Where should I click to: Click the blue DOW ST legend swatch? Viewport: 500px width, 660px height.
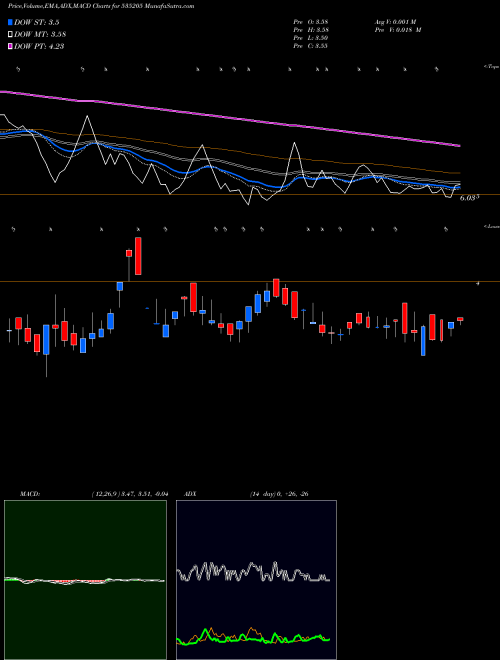tap(10, 22)
